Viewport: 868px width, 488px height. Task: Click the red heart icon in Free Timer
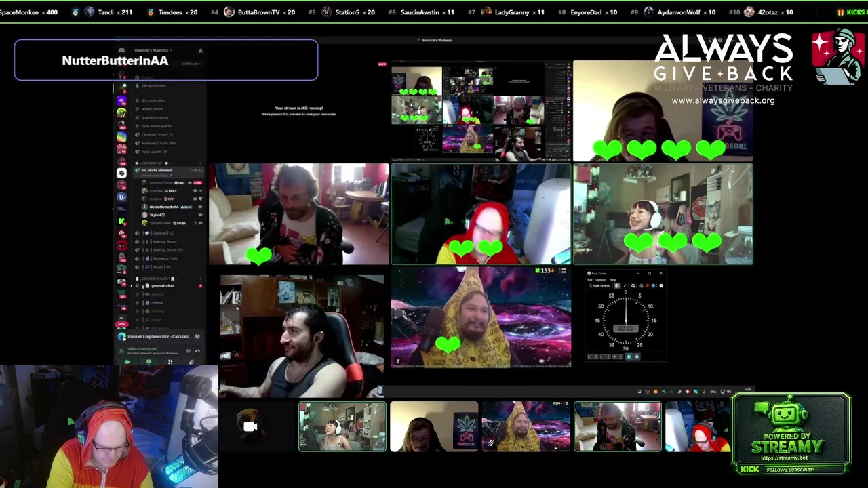(647, 286)
